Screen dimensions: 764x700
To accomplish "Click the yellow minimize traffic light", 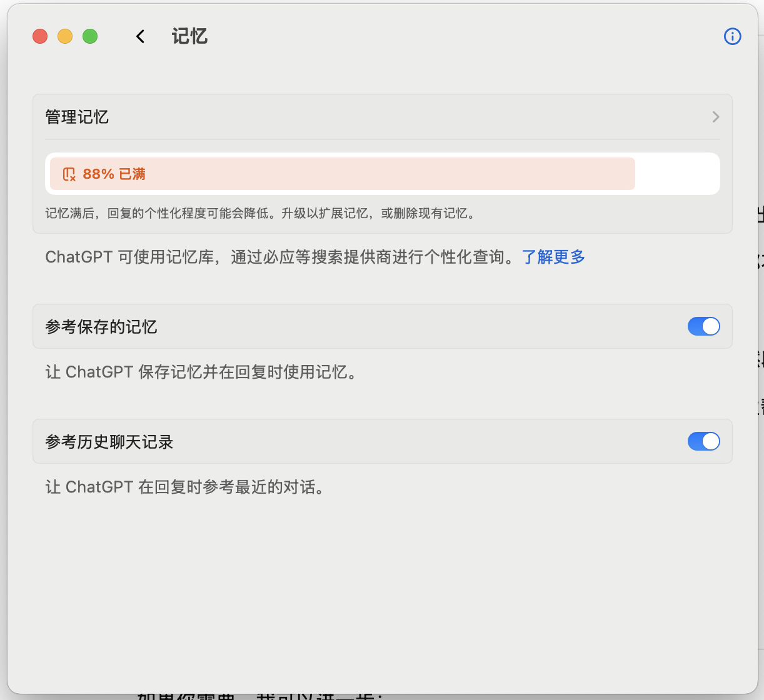I will [x=64, y=36].
